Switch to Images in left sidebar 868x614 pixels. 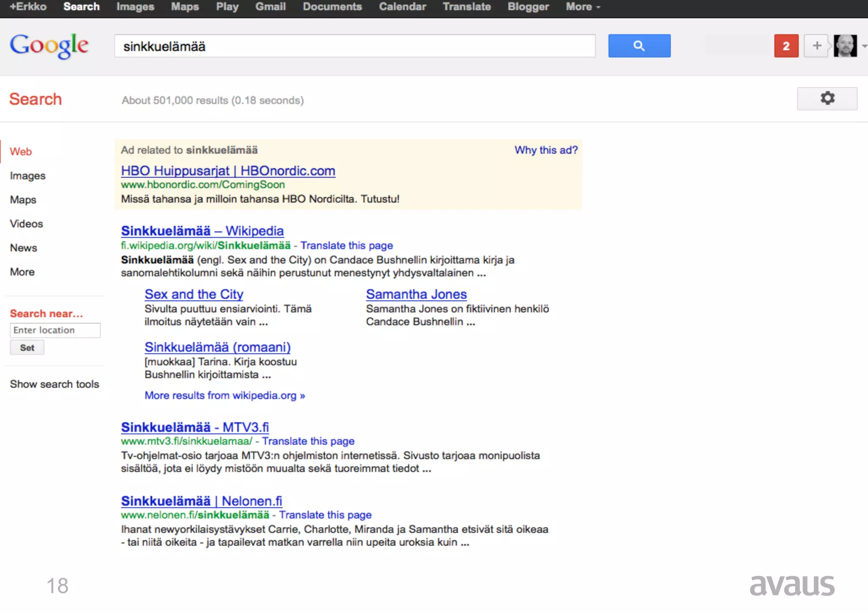coord(28,176)
